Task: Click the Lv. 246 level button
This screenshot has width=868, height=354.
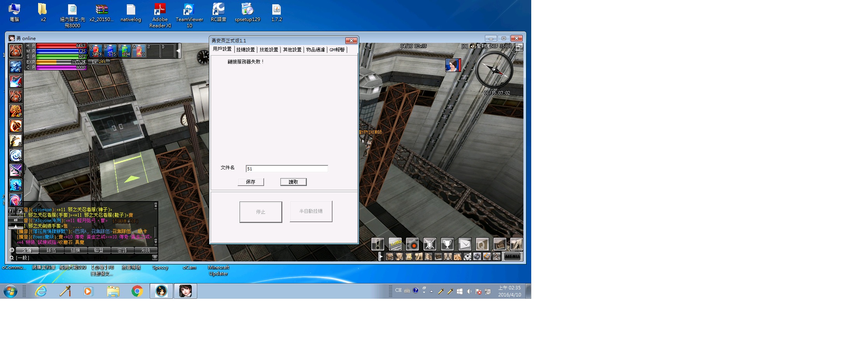Action: pos(99,62)
